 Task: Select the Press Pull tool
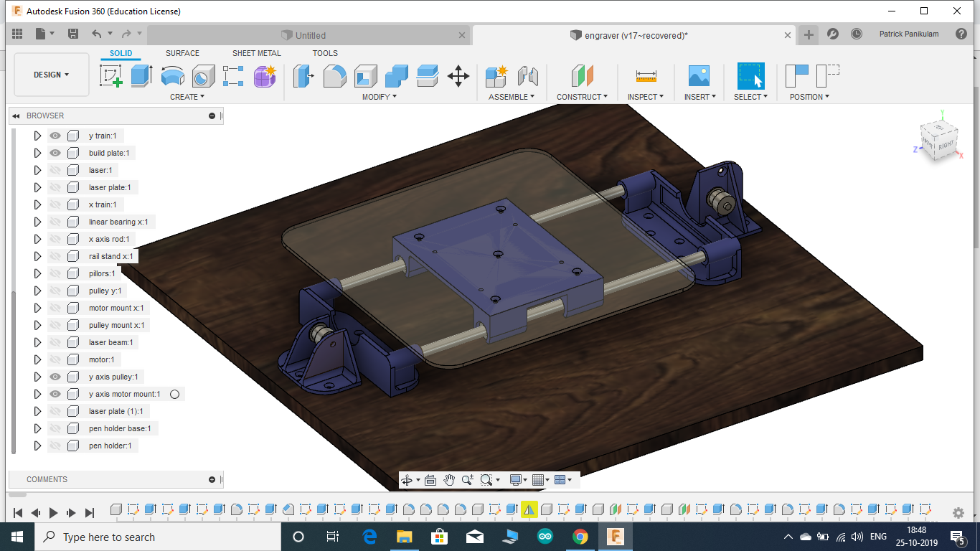click(x=303, y=75)
